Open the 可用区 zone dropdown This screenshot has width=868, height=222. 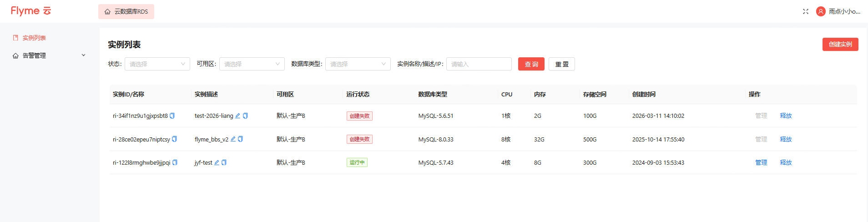pyautogui.click(x=252, y=64)
